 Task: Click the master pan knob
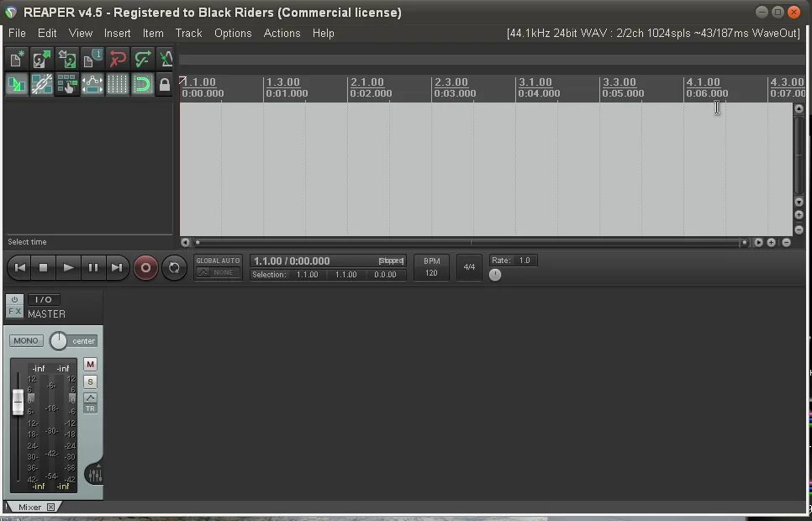tap(59, 341)
